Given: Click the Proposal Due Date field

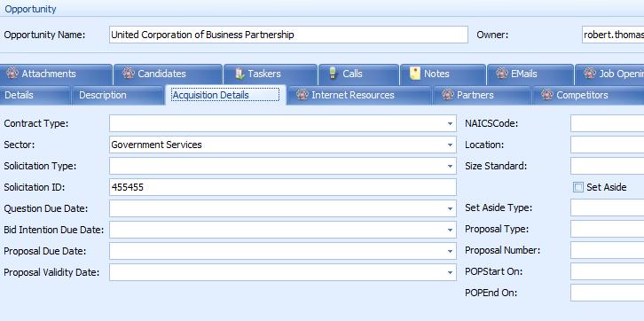Looking at the screenshot, I should [283, 251].
